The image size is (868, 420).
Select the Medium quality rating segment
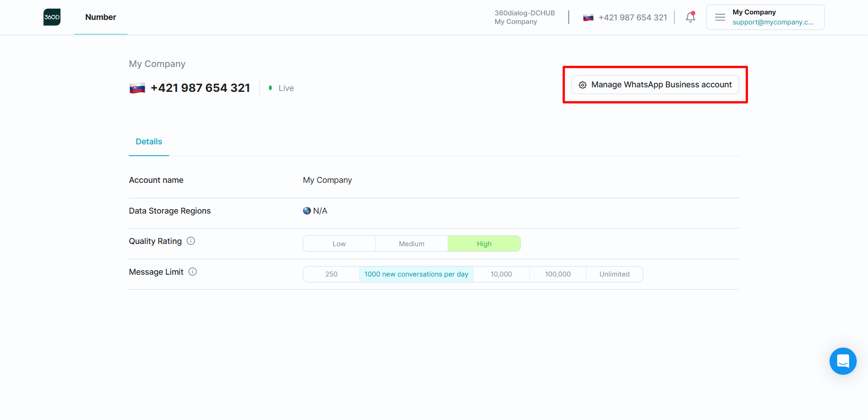pyautogui.click(x=411, y=243)
